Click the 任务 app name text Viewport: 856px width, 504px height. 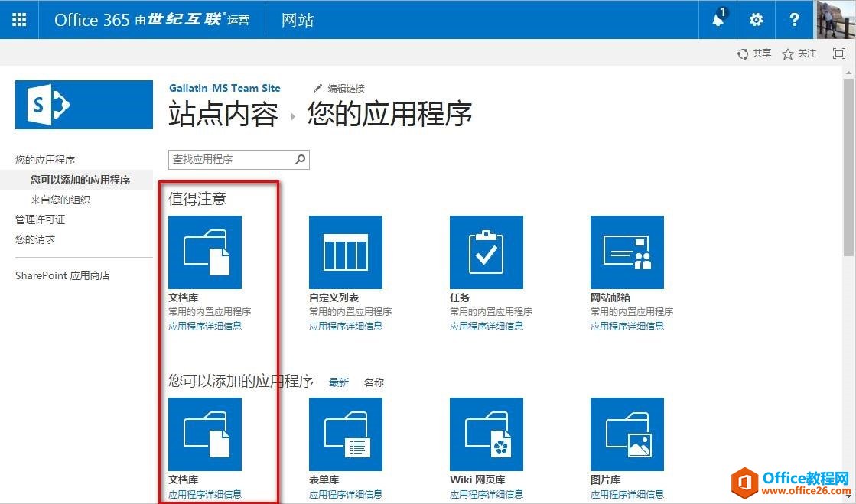(460, 298)
